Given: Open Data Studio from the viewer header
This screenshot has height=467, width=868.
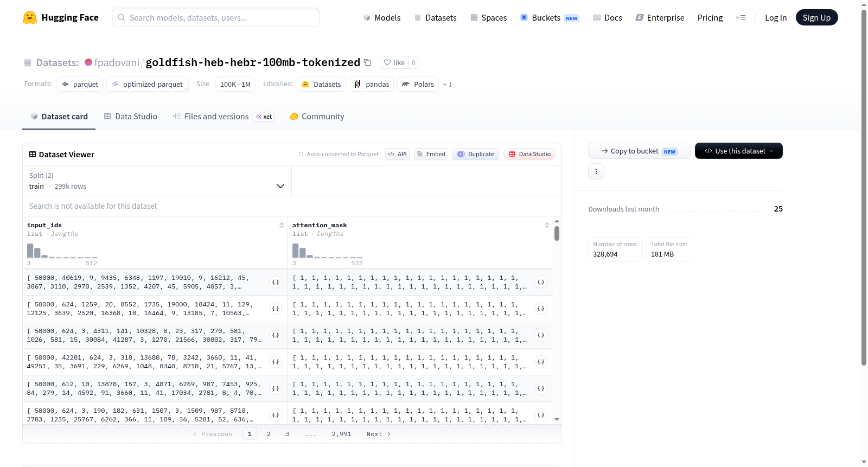Looking at the screenshot, I should tap(529, 154).
